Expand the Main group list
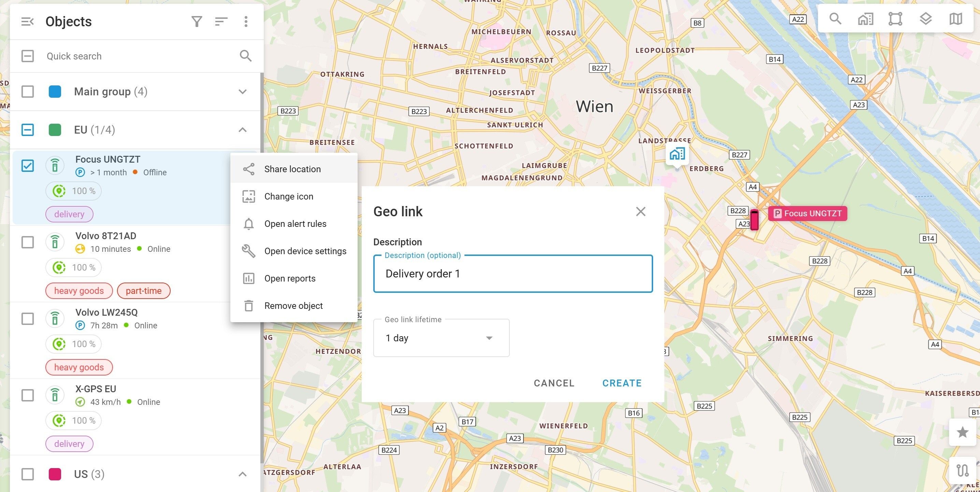This screenshot has width=980, height=492. pyautogui.click(x=242, y=91)
